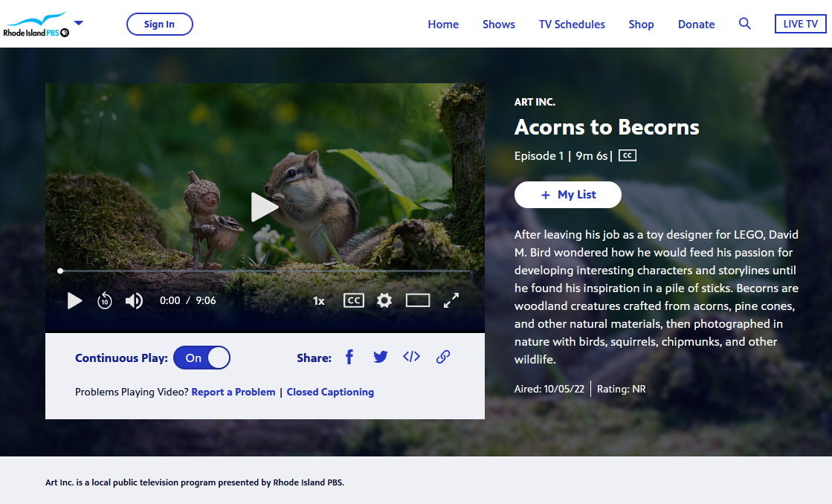Click the ART INC. show title link
The image size is (832, 504).
point(535,102)
